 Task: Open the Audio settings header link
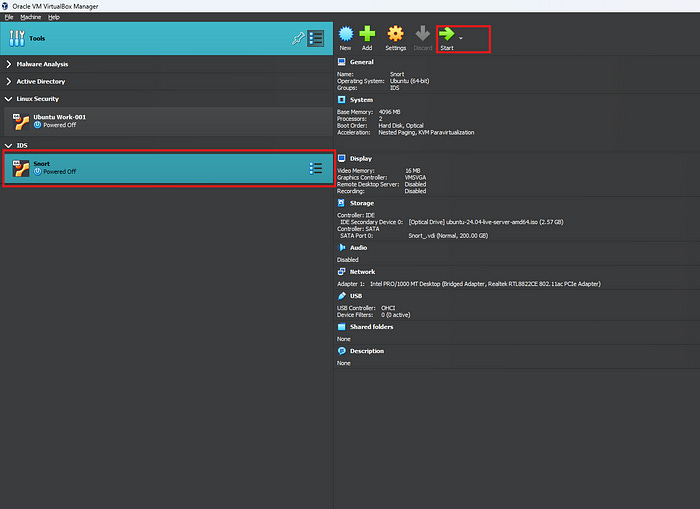pyautogui.click(x=358, y=247)
